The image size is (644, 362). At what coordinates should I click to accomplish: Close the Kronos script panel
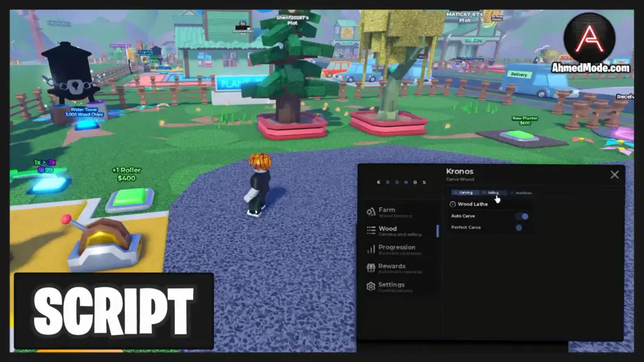pyautogui.click(x=614, y=175)
